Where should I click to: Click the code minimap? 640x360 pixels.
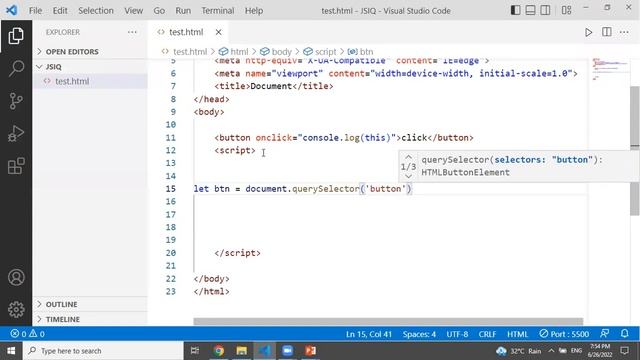tap(609, 69)
